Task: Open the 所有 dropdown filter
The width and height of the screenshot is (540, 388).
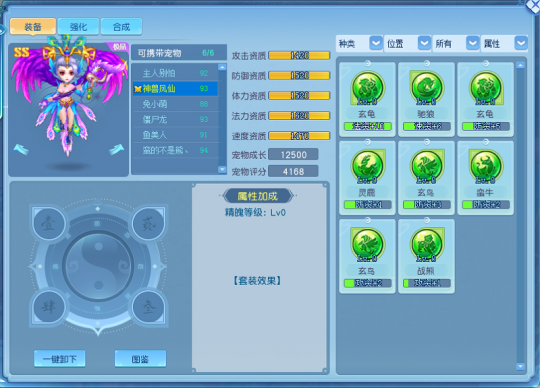Action: click(x=456, y=44)
